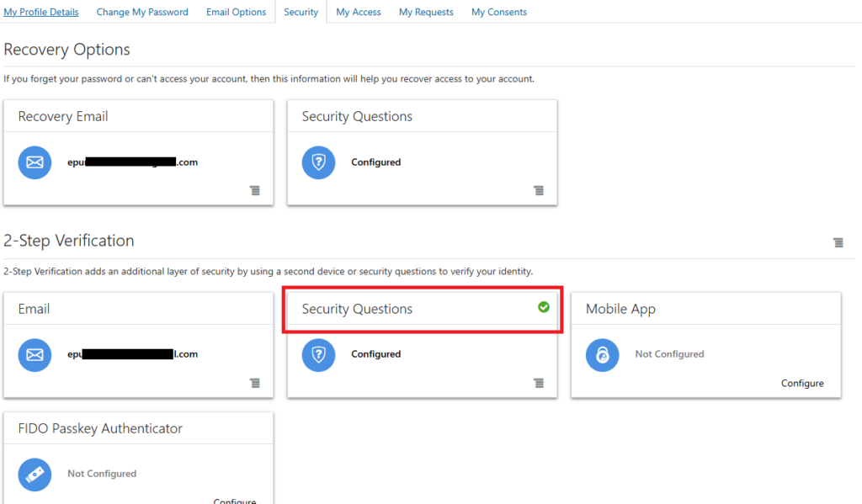Click Not Configured status on Mobile App
Viewport: 862px width, 504px height.
click(669, 354)
